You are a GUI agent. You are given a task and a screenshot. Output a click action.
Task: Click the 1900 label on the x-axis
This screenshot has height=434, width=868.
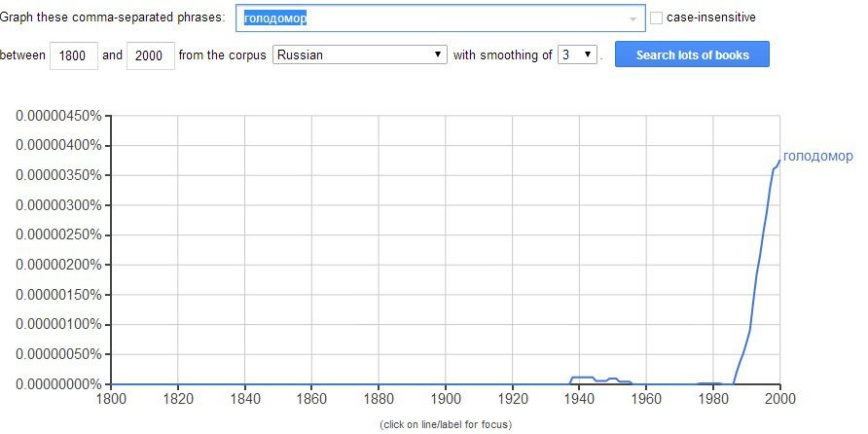pyautogui.click(x=445, y=398)
